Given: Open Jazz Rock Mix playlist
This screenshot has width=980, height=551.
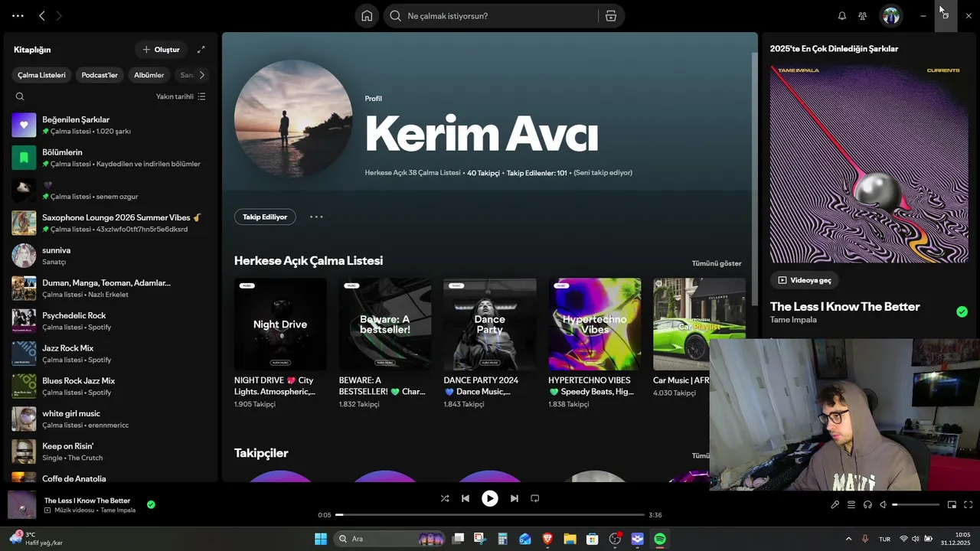Looking at the screenshot, I should pyautogui.click(x=111, y=354).
